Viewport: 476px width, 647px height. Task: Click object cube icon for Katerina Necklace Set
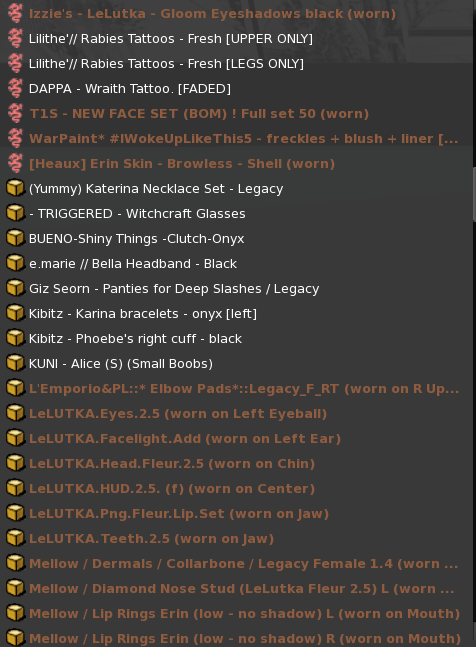(16, 188)
